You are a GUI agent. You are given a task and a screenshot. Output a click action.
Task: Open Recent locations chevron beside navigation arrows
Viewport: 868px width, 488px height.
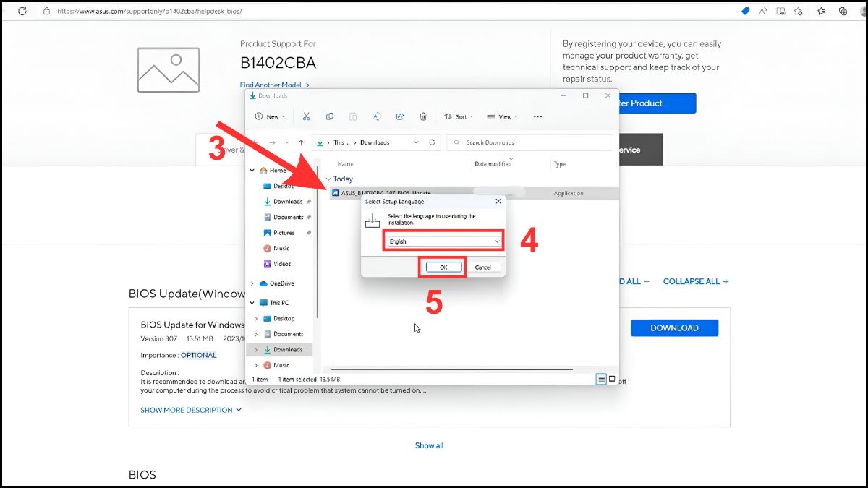point(287,142)
